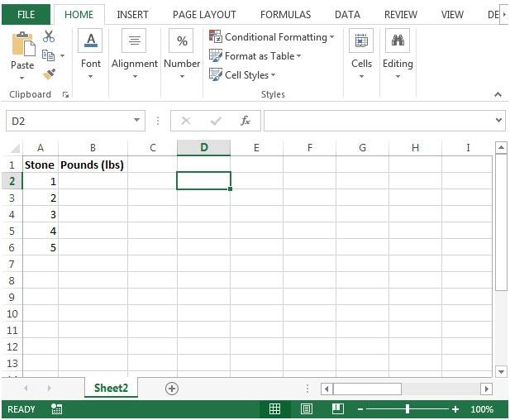510x420 pixels.
Task: Click the Cancel X icon in formula bar
Action: point(186,121)
